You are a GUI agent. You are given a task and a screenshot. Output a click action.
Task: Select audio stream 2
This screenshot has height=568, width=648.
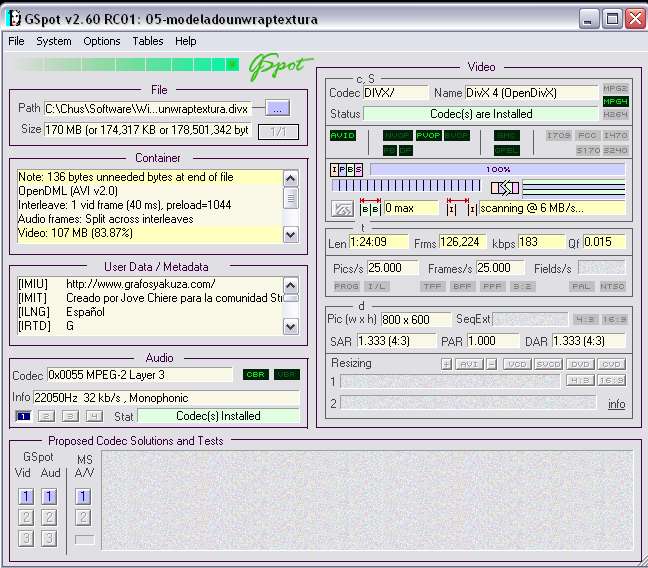tap(46, 416)
